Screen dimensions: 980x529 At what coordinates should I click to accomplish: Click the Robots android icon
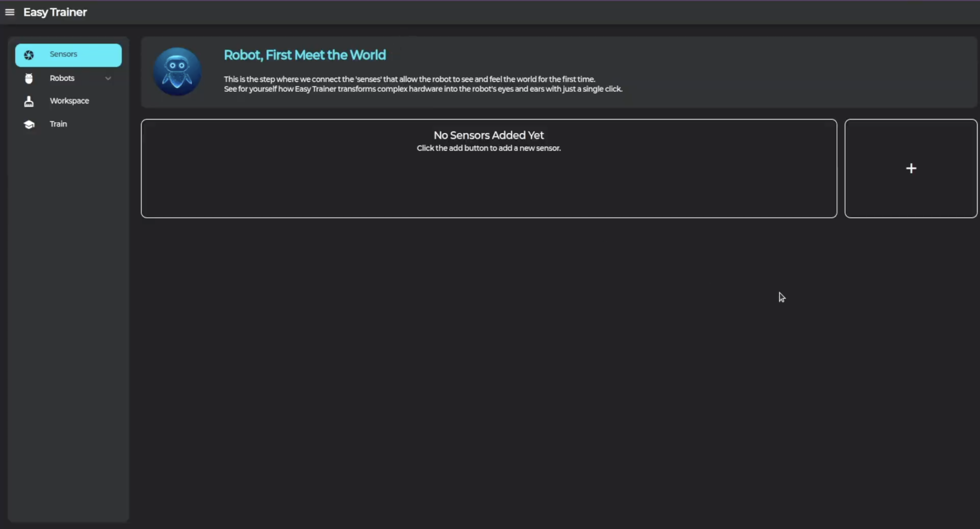pos(29,78)
